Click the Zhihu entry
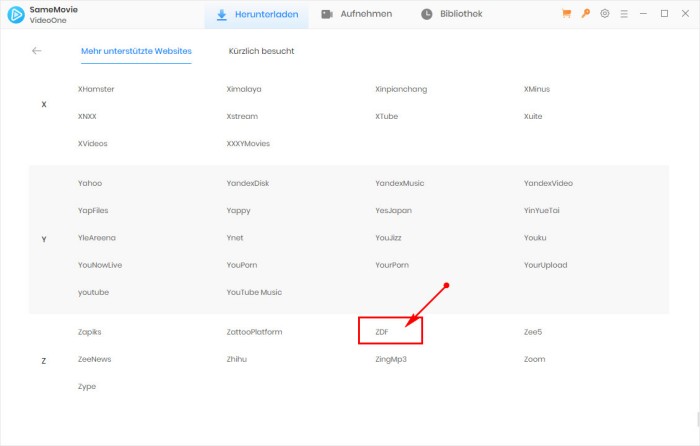Screen dimensions: 700x446 (237, 359)
